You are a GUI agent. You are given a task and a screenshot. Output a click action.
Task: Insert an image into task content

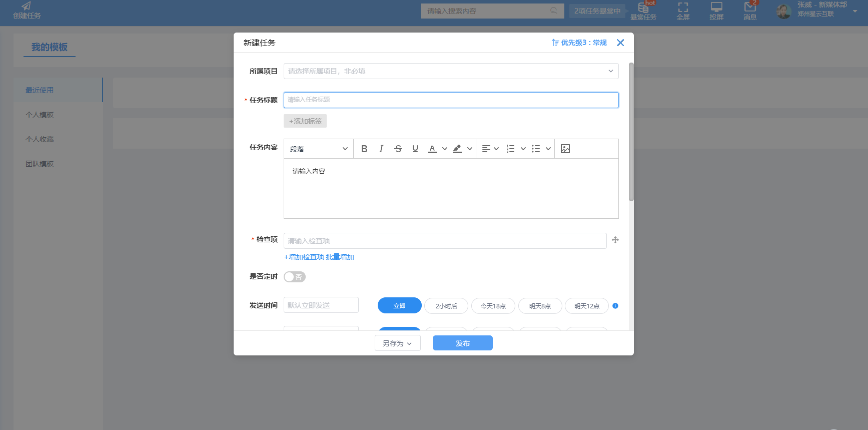point(565,149)
